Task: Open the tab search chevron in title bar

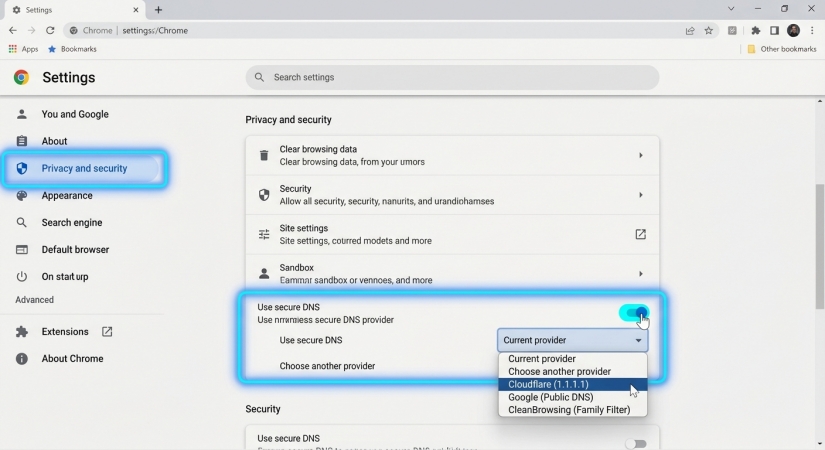Action: [x=731, y=9]
